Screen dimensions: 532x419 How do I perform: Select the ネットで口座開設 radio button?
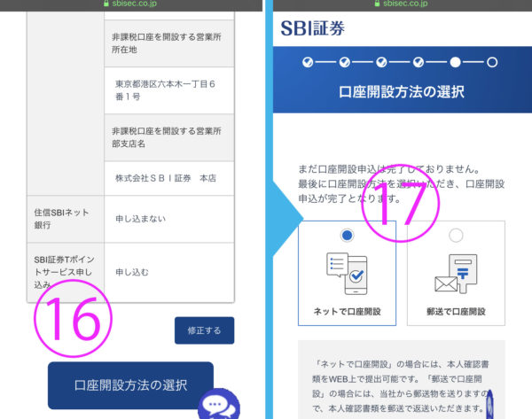[347, 236]
